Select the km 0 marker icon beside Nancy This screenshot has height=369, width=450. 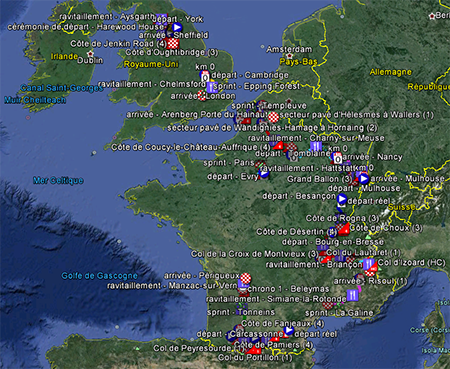(x=337, y=157)
